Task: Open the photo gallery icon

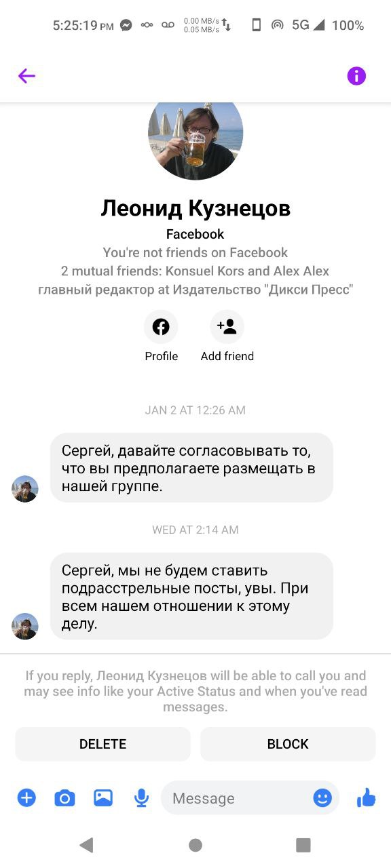Action: point(103,798)
